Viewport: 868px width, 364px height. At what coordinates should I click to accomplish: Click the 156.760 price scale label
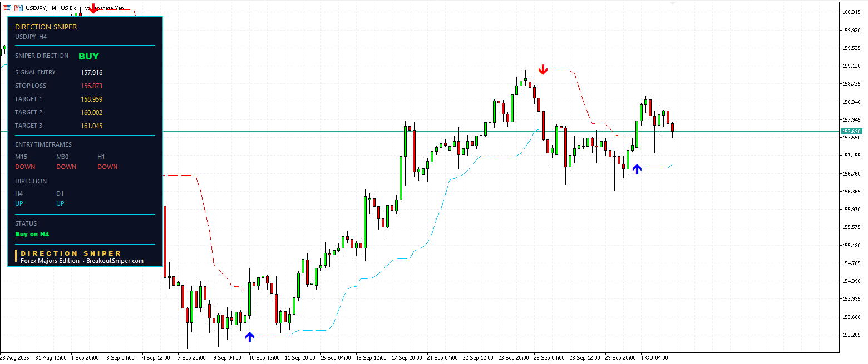(x=852, y=173)
